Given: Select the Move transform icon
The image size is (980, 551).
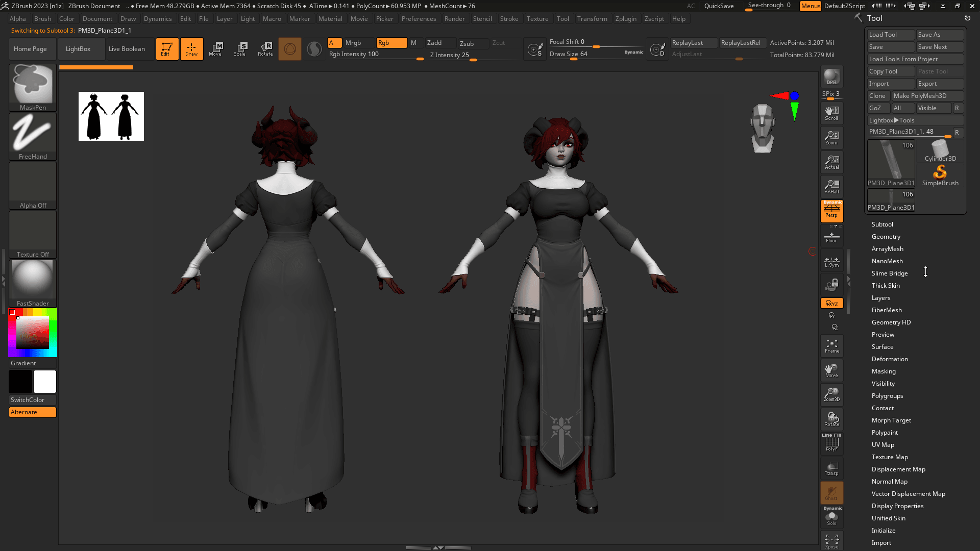Looking at the screenshot, I should coord(215,48).
